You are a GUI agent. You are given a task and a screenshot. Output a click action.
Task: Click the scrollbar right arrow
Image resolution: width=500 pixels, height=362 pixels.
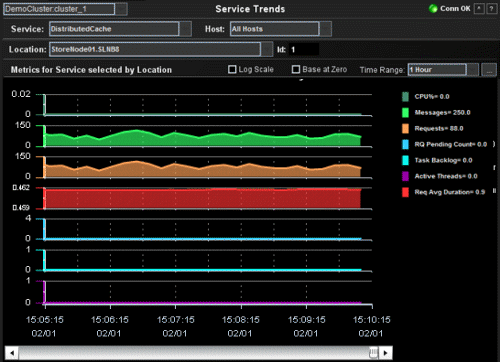tap(386, 353)
